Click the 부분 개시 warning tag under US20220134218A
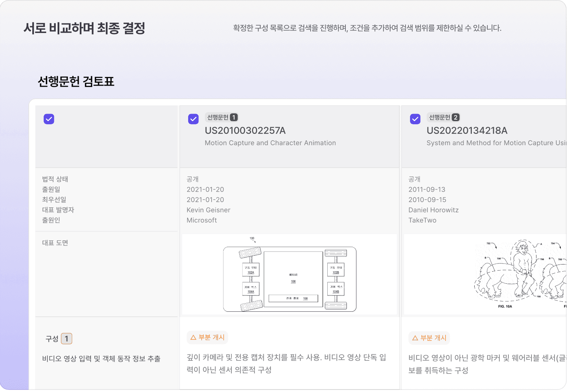The height and width of the screenshot is (392, 568). pyautogui.click(x=429, y=338)
